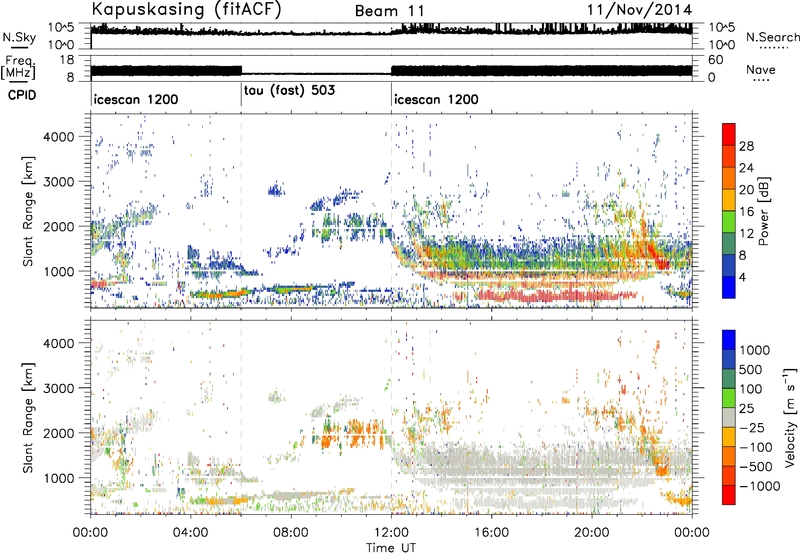Screen dimensions: 800x554
Task: Click the 'CPID' row label
Action: [x=22, y=95]
